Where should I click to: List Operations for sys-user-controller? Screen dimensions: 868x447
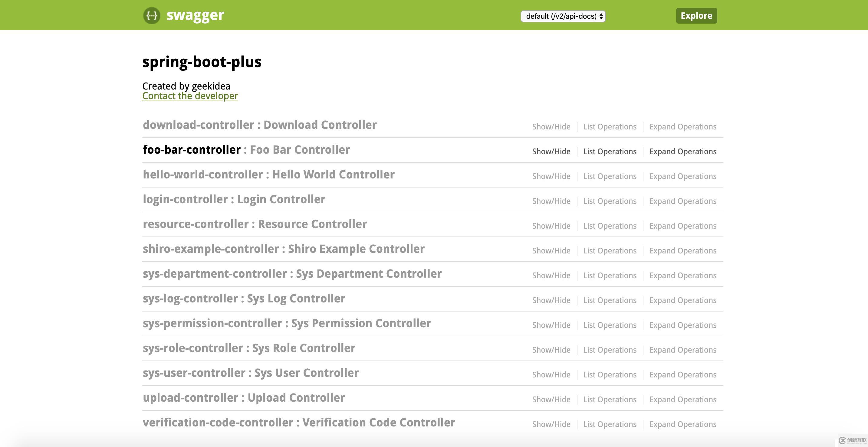(x=610, y=375)
